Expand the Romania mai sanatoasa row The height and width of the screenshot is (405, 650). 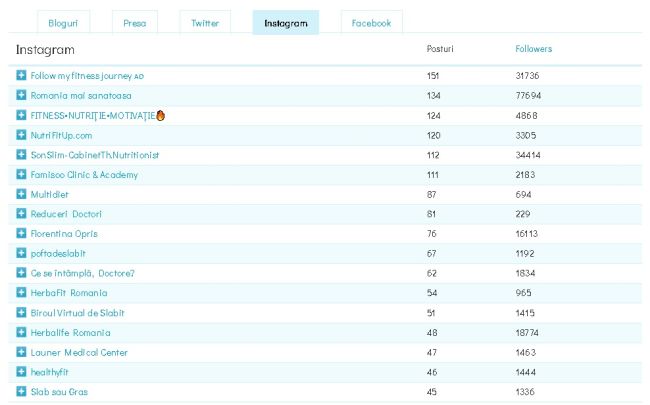(22, 96)
